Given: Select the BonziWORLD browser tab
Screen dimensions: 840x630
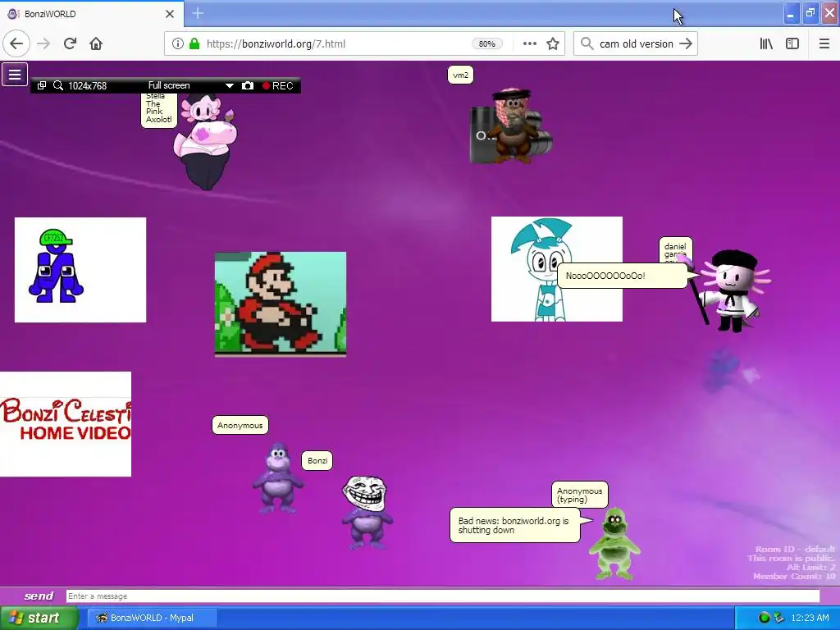Looking at the screenshot, I should pos(91,14).
